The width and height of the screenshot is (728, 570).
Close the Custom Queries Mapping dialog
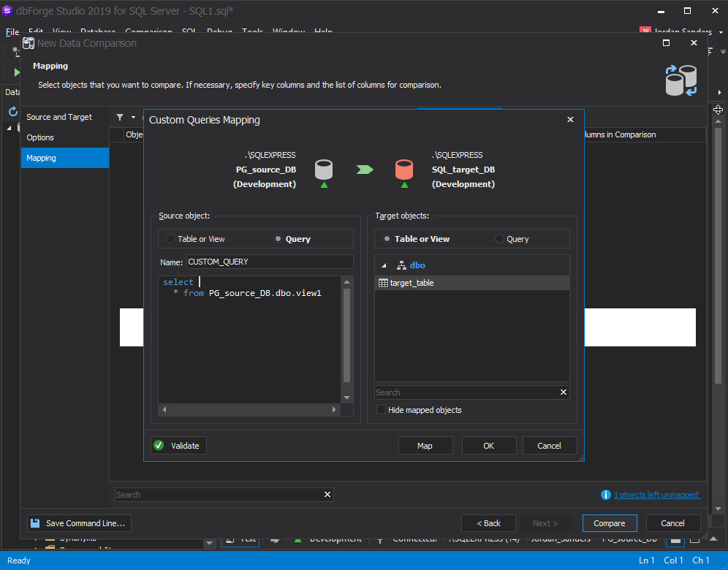(x=571, y=120)
